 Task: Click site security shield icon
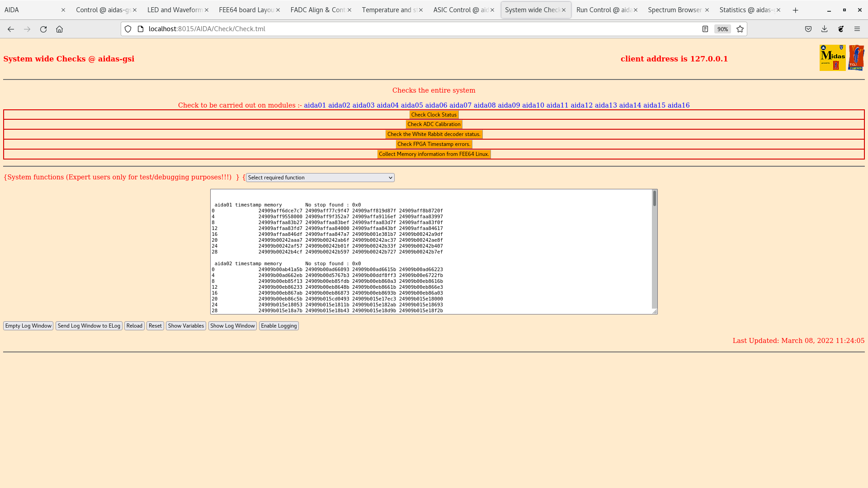point(128,29)
